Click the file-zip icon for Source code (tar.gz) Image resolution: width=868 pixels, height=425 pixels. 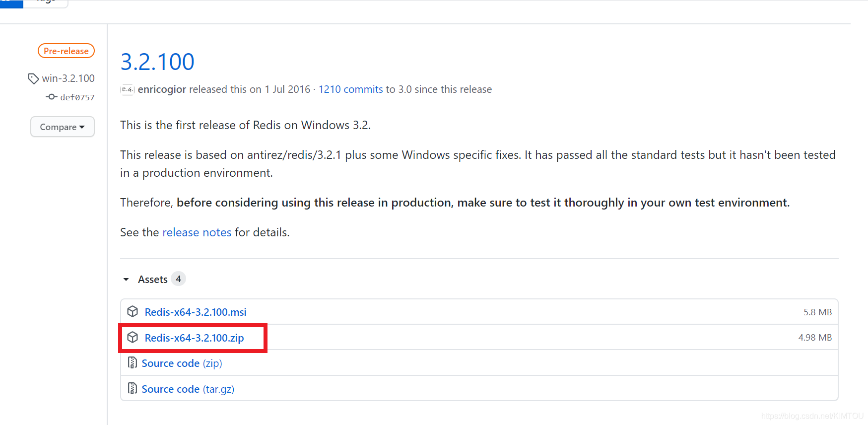pyautogui.click(x=133, y=388)
